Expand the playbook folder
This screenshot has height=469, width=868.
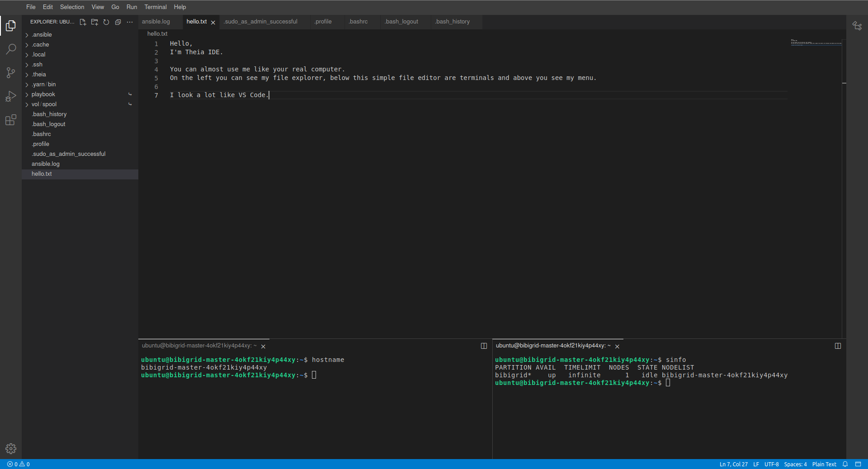[x=43, y=94]
